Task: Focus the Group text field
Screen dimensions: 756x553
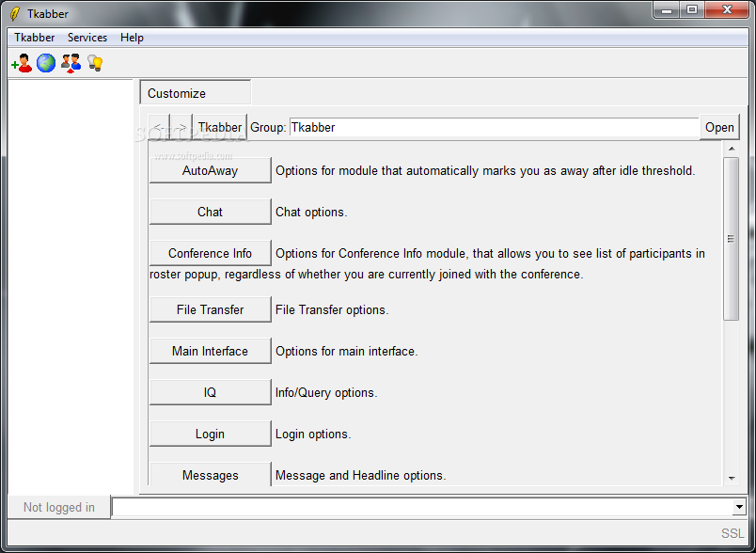Action: 495,128
